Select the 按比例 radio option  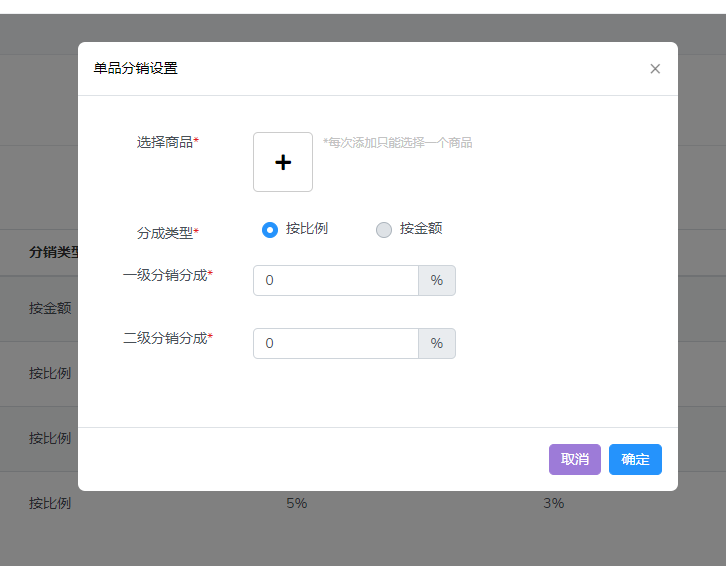click(x=270, y=230)
